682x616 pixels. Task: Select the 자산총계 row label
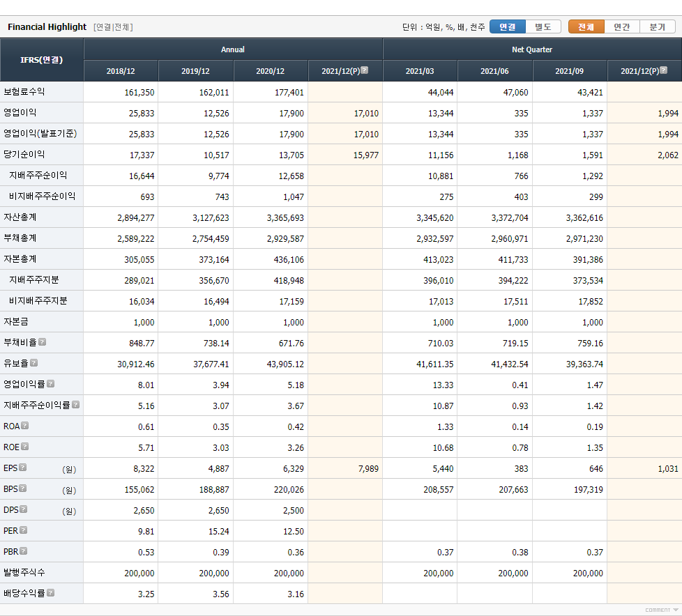20,217
